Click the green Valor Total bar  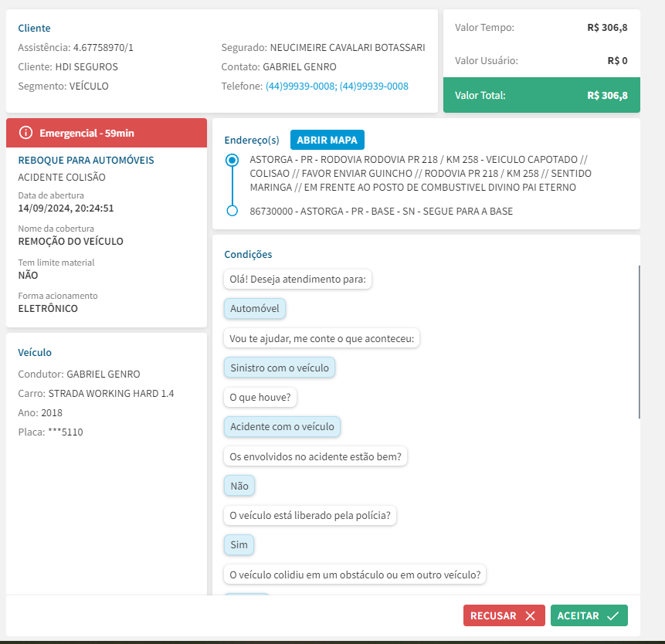[541, 95]
